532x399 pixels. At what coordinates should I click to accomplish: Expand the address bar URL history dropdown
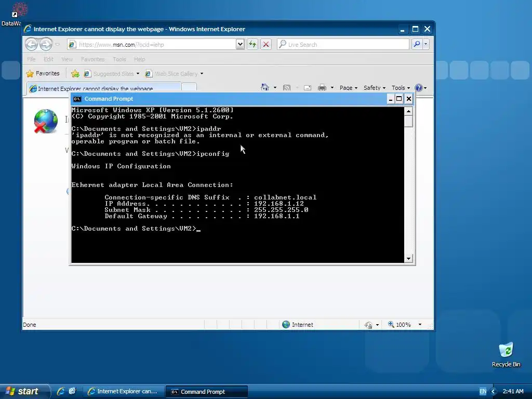click(x=240, y=45)
